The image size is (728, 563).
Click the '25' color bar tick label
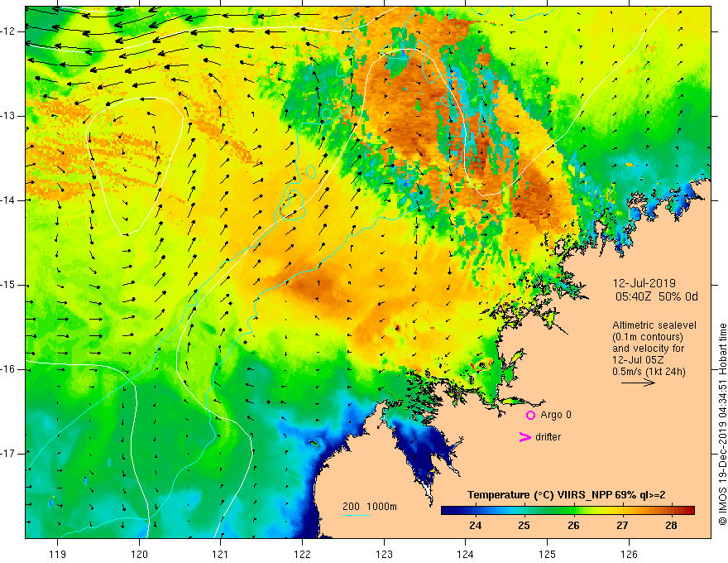524,526
